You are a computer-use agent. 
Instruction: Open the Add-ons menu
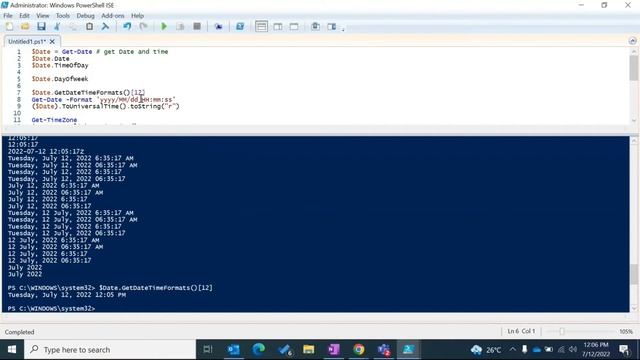click(x=113, y=16)
